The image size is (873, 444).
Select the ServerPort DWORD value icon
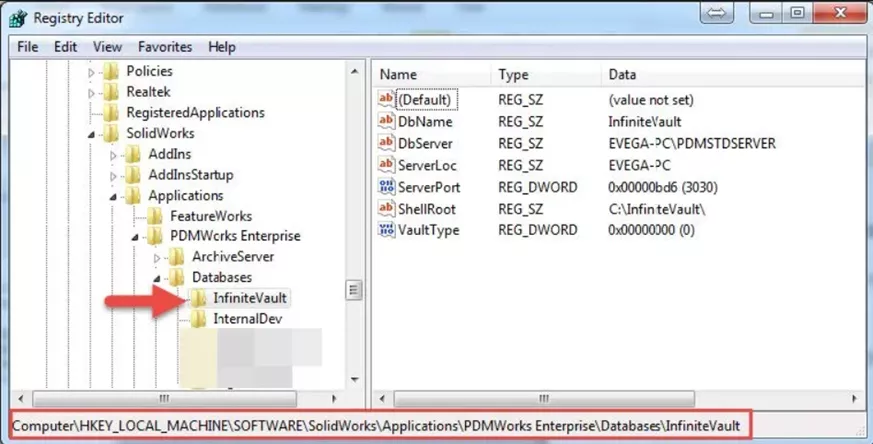pos(387,187)
